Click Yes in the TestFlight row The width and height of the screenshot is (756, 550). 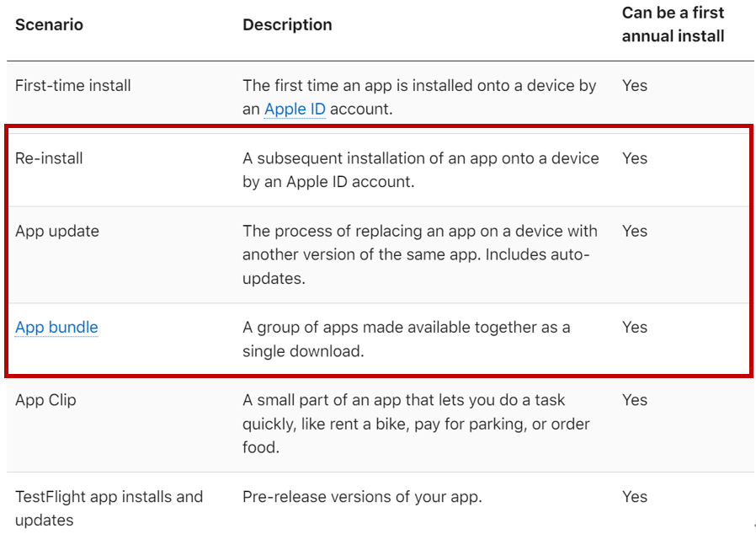(635, 496)
